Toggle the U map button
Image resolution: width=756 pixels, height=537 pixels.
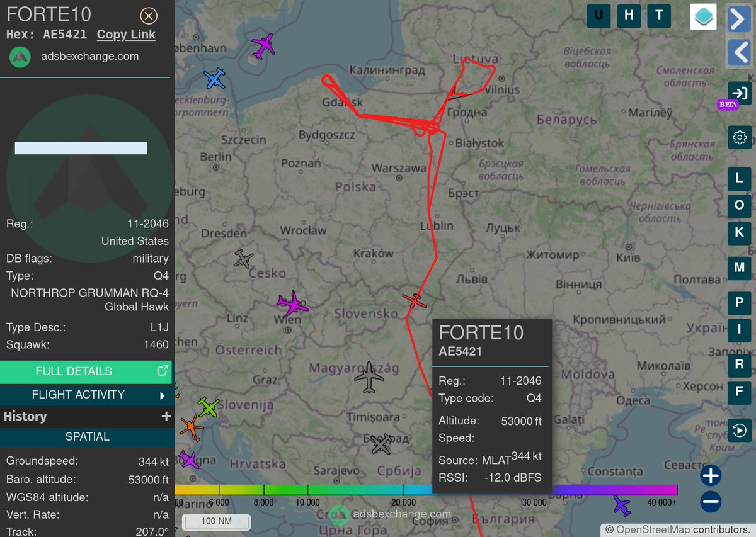click(598, 16)
